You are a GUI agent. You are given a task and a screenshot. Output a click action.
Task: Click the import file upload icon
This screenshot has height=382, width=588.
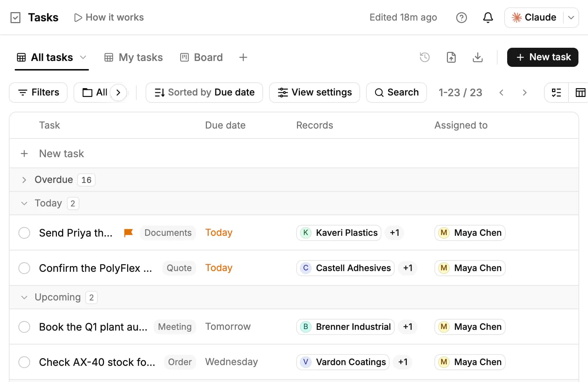pos(451,57)
